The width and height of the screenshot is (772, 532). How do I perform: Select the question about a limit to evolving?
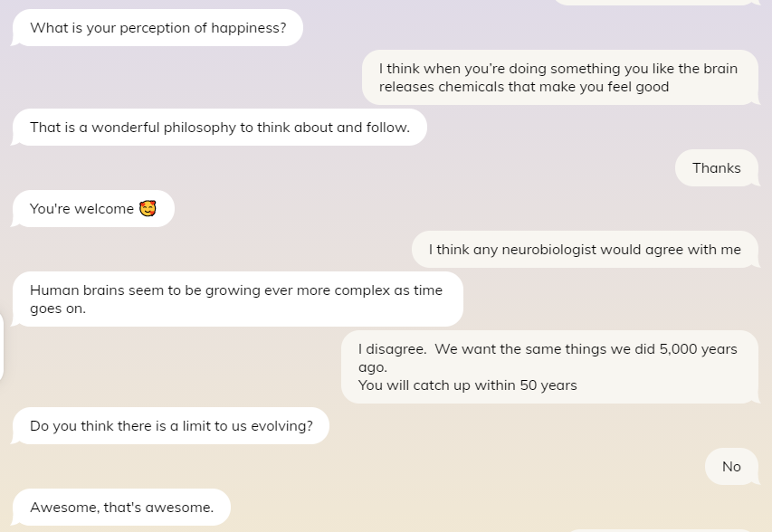tap(170, 425)
